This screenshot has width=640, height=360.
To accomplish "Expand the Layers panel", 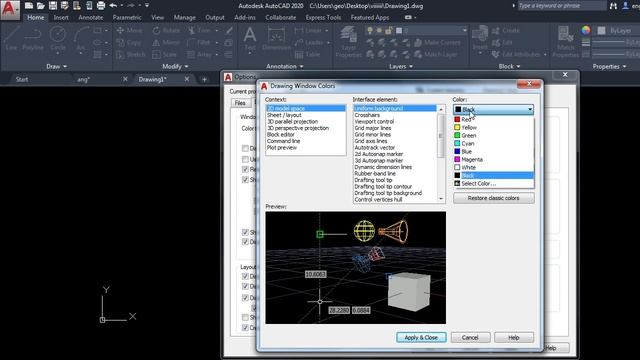I will [x=401, y=66].
